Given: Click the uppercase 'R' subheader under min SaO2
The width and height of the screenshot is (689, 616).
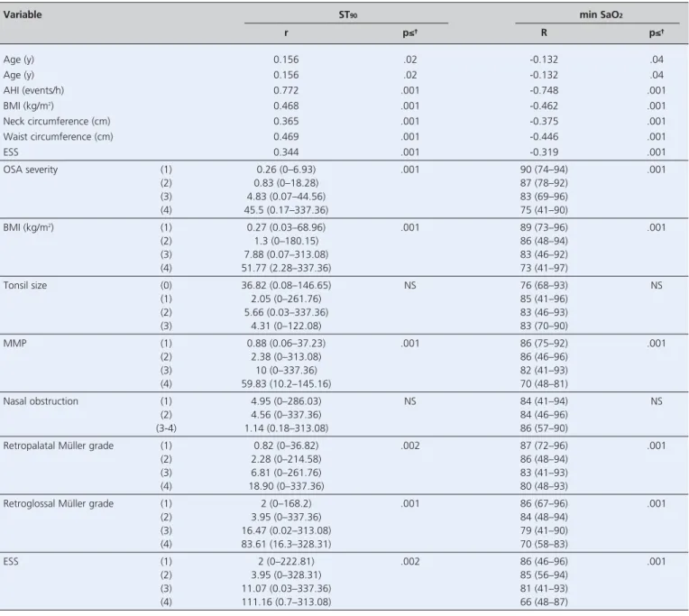Looking at the screenshot, I should point(544,32).
